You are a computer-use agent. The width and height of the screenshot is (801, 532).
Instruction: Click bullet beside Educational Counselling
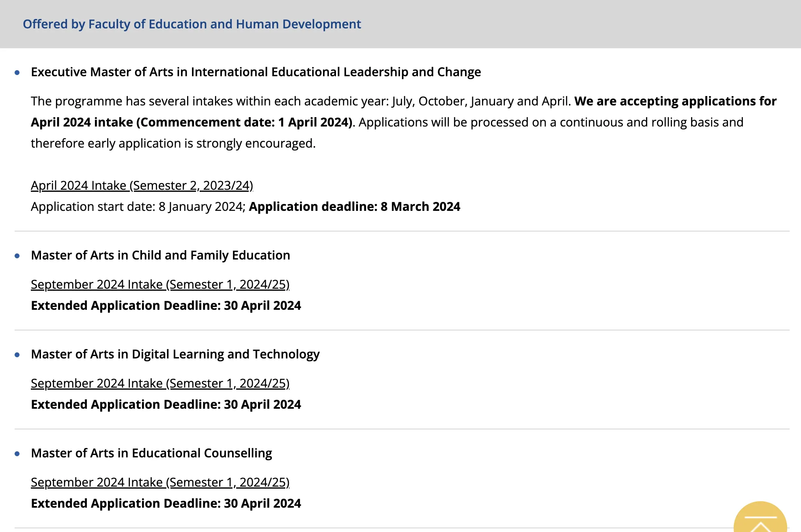[x=17, y=454]
